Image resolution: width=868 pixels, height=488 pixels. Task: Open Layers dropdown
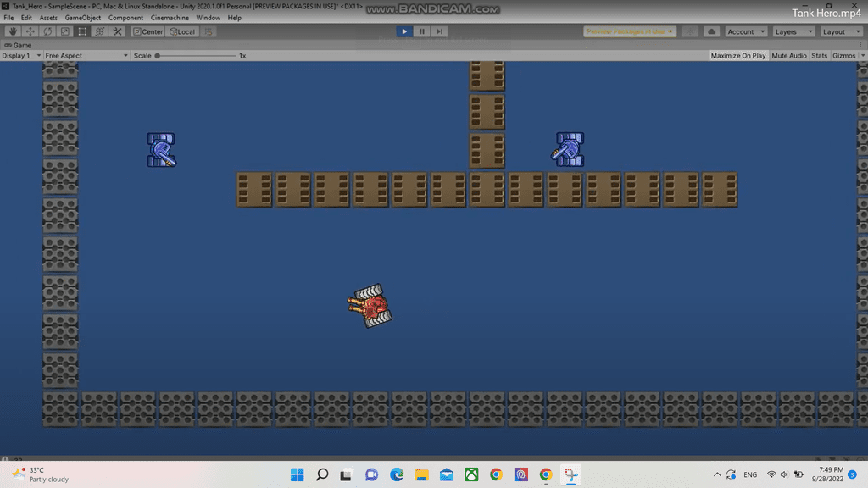coord(793,31)
